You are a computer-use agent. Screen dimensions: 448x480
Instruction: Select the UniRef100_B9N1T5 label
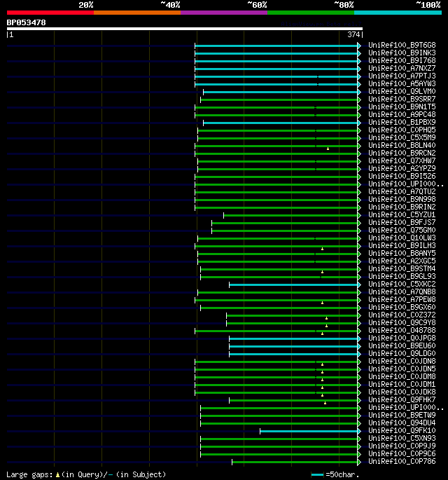402,107
